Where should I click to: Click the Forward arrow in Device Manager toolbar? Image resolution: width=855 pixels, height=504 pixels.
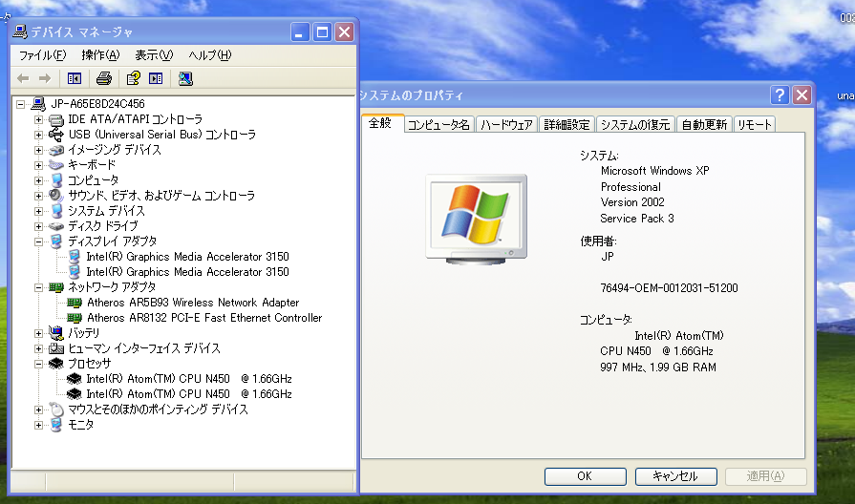(x=45, y=78)
